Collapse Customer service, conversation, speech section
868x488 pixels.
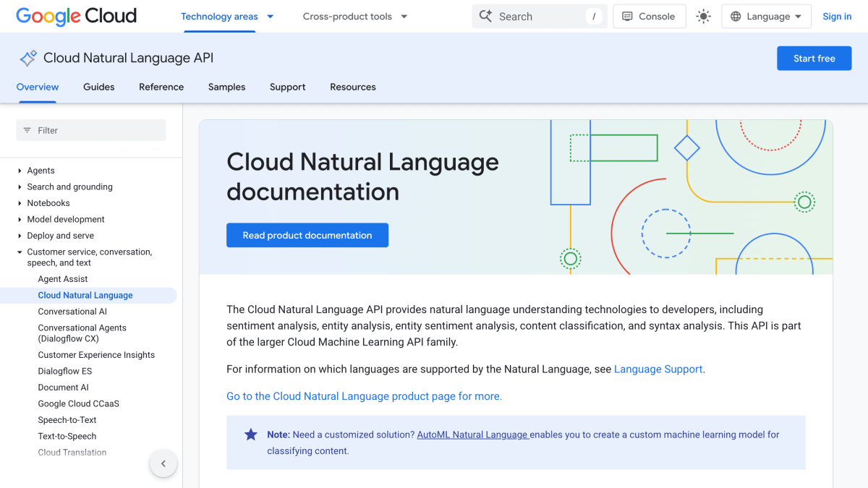(x=20, y=252)
